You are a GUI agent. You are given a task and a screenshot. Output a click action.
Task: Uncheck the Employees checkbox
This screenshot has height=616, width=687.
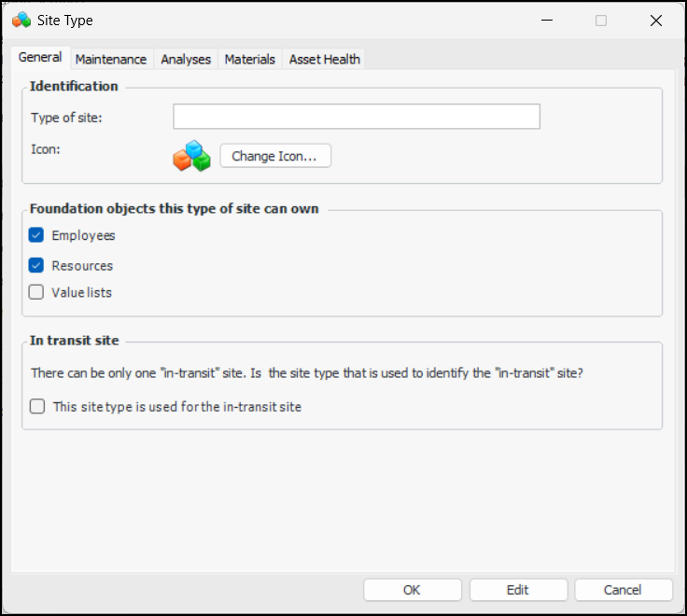coord(36,235)
